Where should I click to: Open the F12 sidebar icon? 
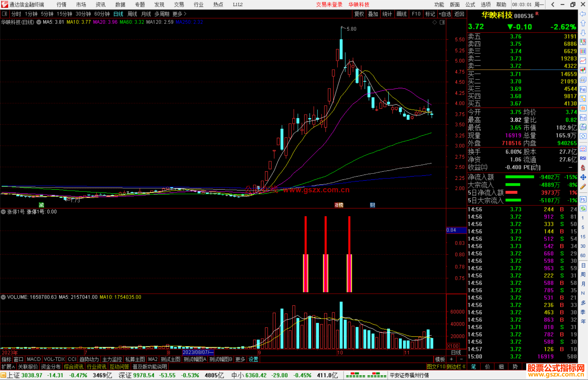583,118
